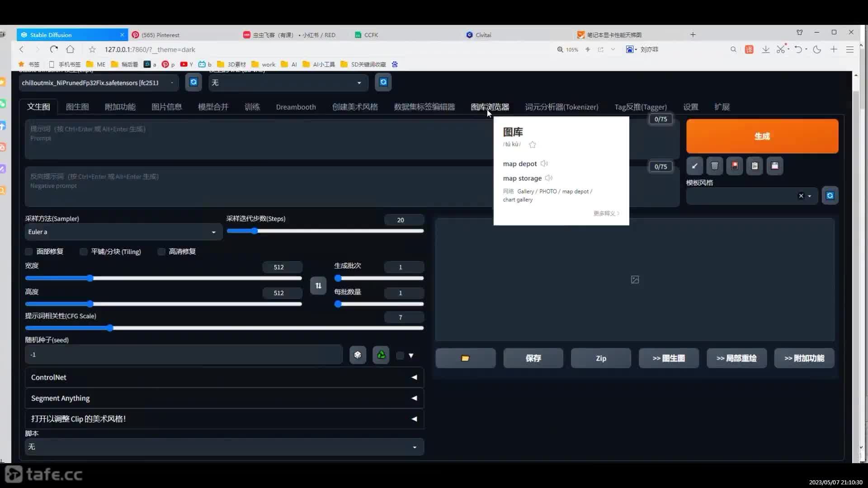Send image to 局部重绘 inpaint

pyautogui.click(x=736, y=358)
